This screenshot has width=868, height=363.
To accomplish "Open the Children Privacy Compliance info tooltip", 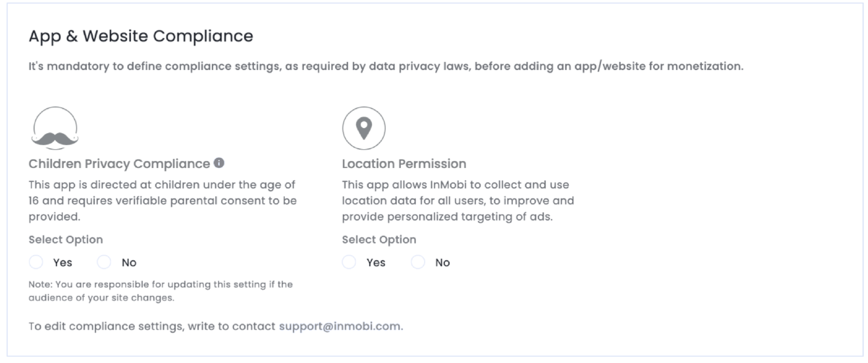I will [x=219, y=163].
